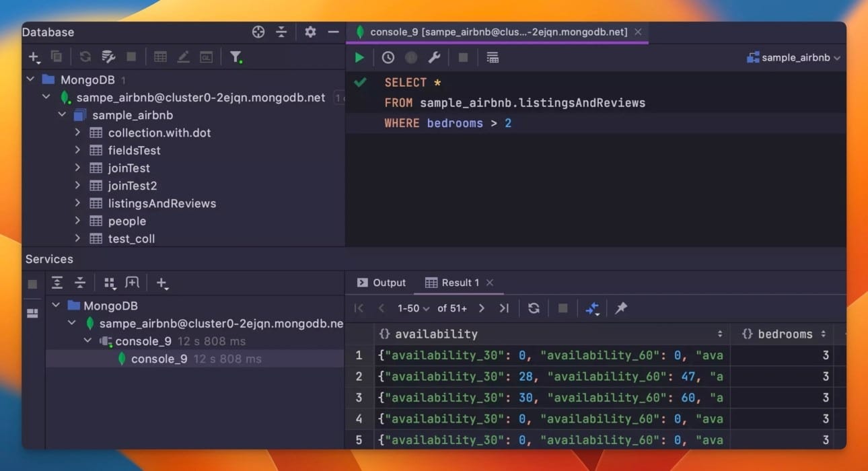
Task: Open the 1-50 page size selector
Action: click(x=412, y=307)
